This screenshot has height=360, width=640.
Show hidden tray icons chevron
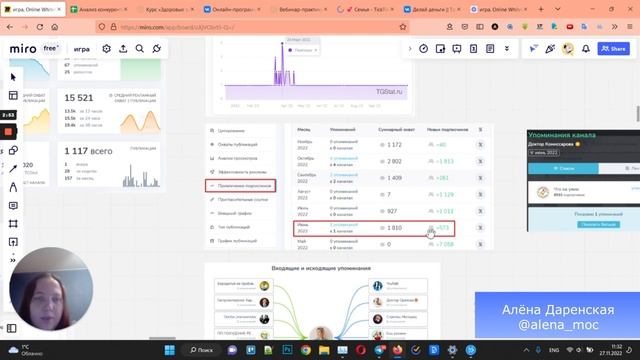tap(526, 350)
